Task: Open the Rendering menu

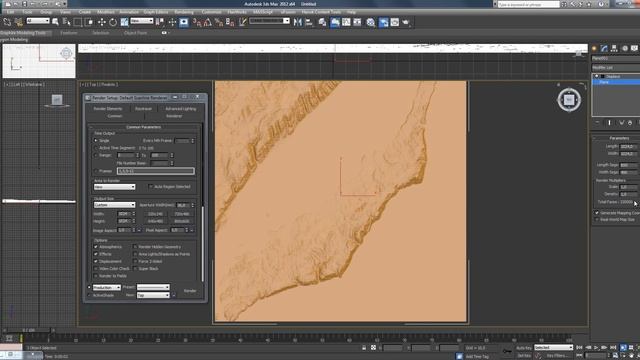Action: (x=184, y=12)
